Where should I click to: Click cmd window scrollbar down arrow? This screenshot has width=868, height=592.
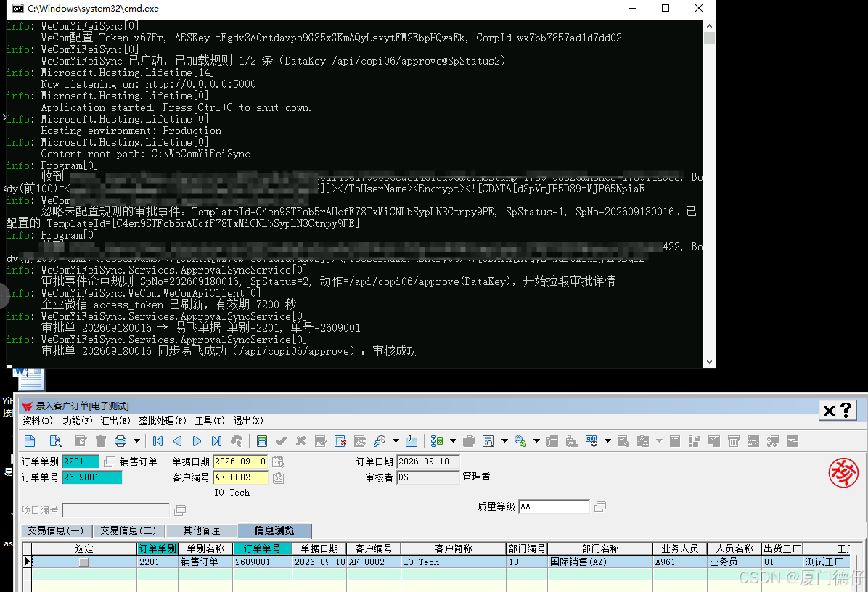click(x=709, y=362)
